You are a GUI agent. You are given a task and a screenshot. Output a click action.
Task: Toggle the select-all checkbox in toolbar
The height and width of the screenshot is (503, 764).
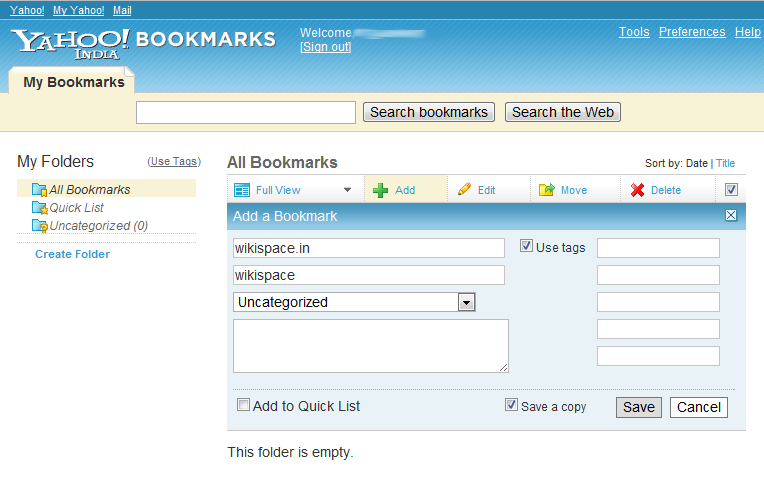point(731,190)
